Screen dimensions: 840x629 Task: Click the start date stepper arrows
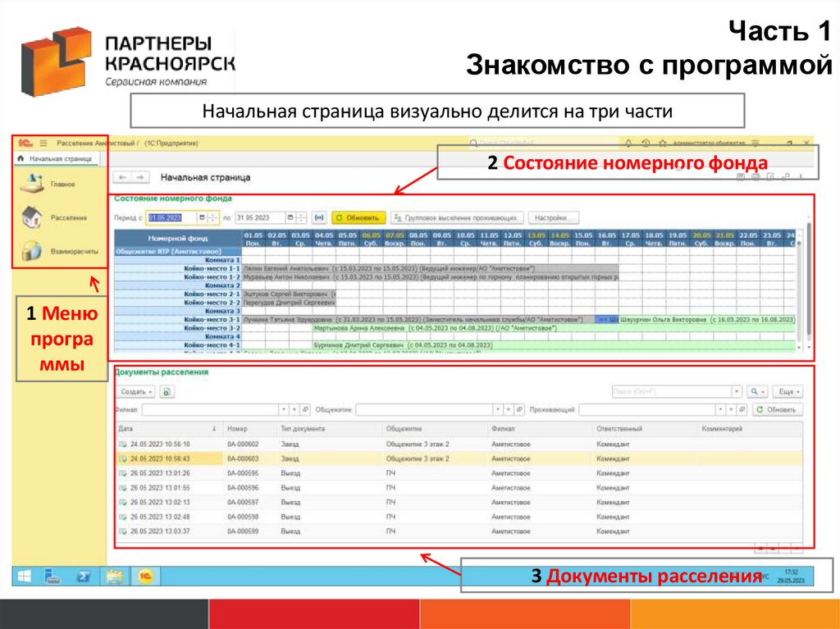click(212, 218)
